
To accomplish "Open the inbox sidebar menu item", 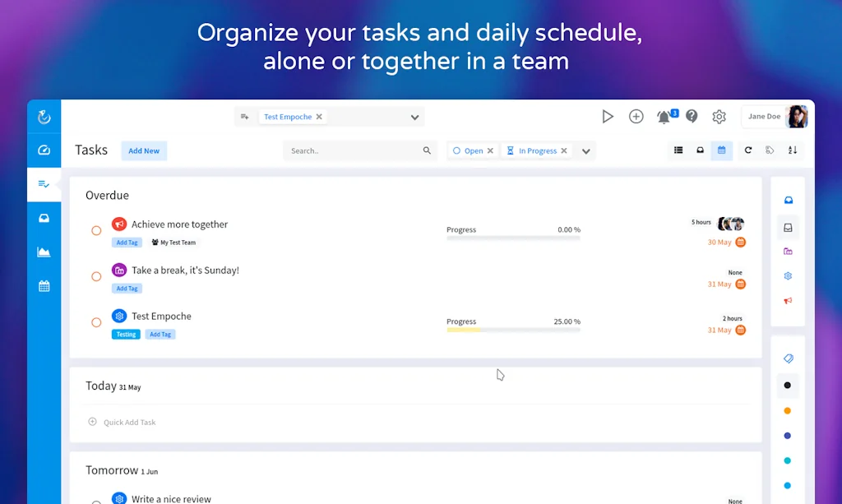I will pyautogui.click(x=44, y=218).
